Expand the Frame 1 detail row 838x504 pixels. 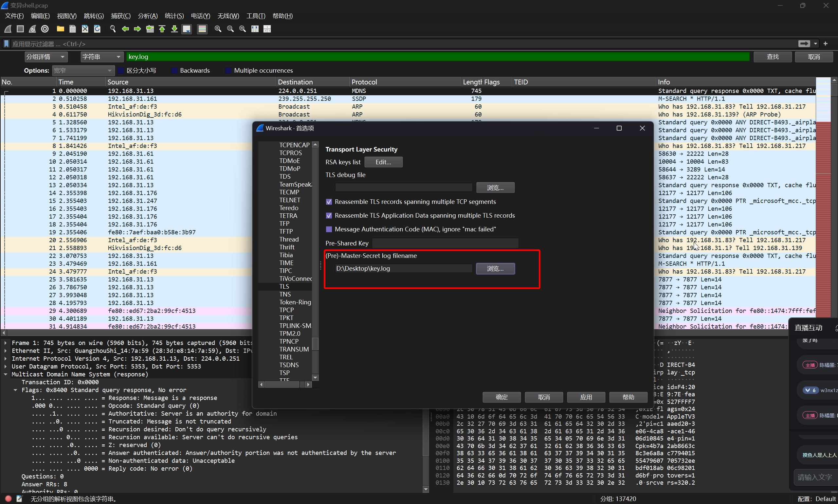tap(6, 343)
